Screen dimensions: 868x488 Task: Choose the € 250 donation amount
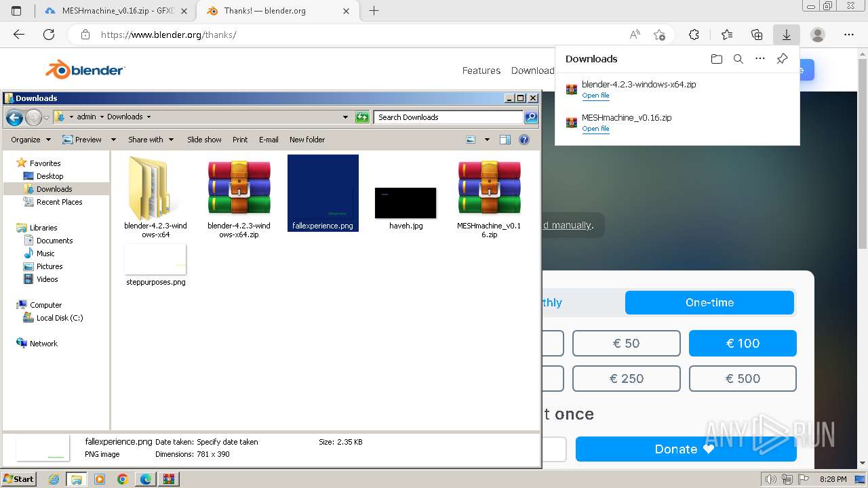point(626,379)
